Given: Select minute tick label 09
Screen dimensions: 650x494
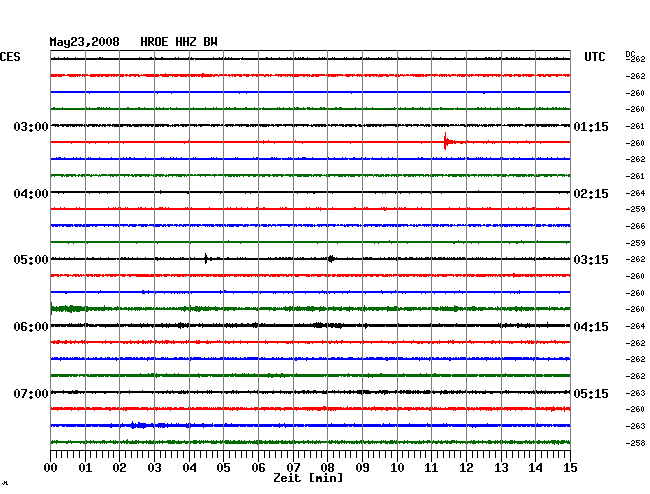Looking at the screenshot, I should click(362, 468).
